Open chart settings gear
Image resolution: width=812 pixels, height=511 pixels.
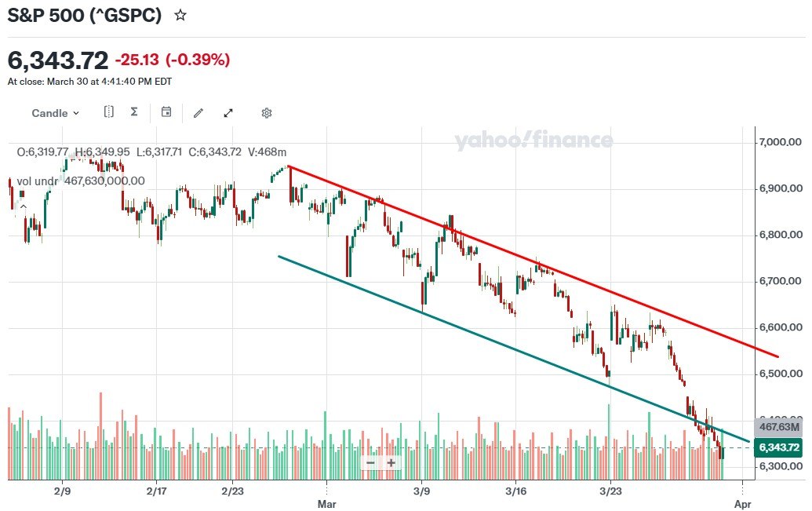[267, 113]
